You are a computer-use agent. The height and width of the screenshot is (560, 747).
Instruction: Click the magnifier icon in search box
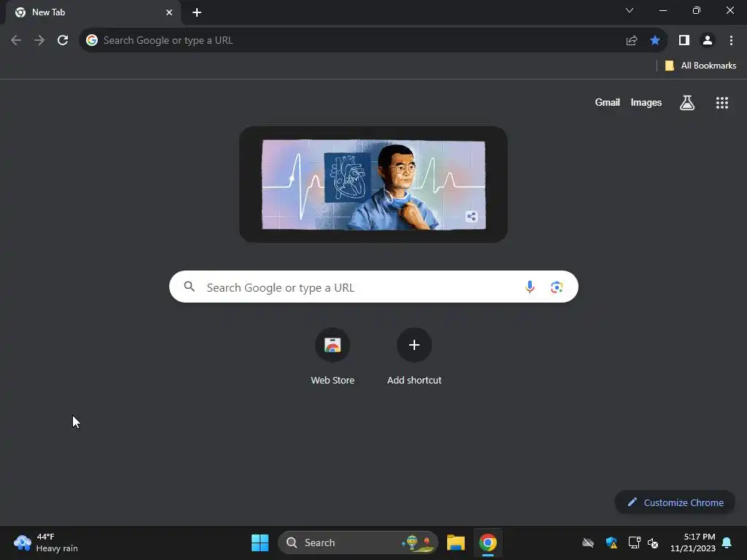(x=189, y=286)
